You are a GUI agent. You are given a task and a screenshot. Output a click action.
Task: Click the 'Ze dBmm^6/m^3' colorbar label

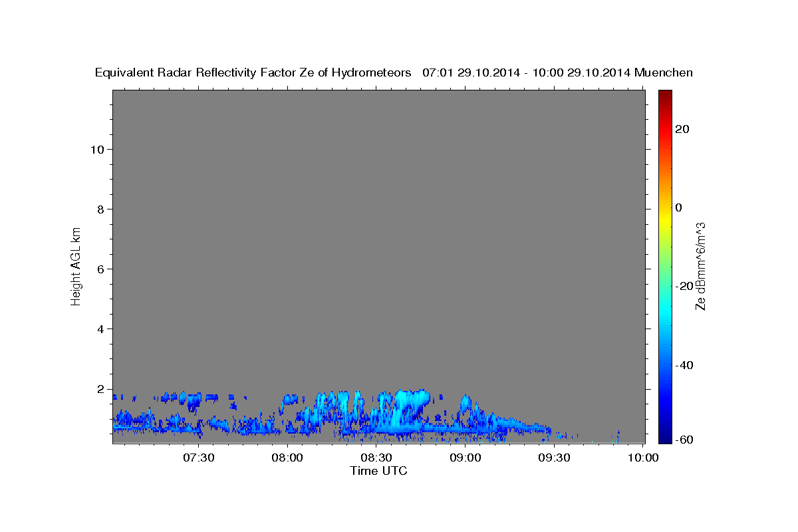point(700,266)
